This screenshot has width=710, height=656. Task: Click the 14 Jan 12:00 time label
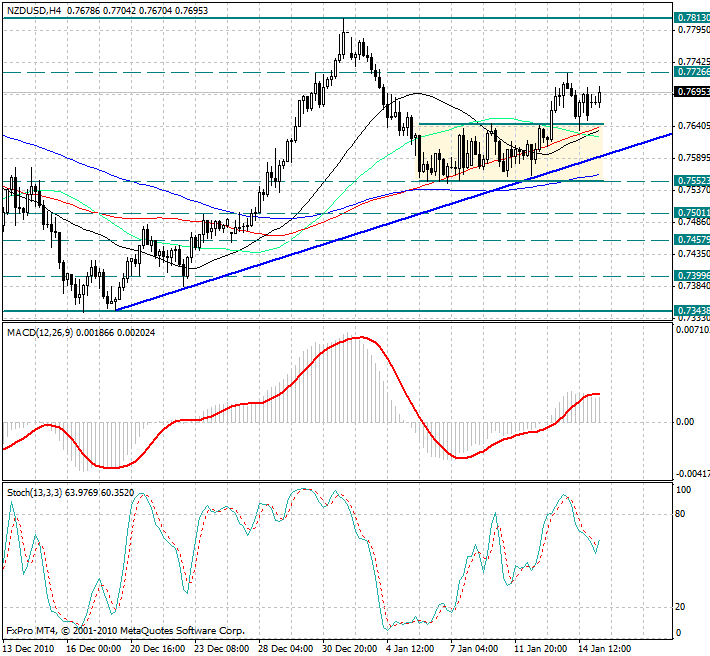606,649
